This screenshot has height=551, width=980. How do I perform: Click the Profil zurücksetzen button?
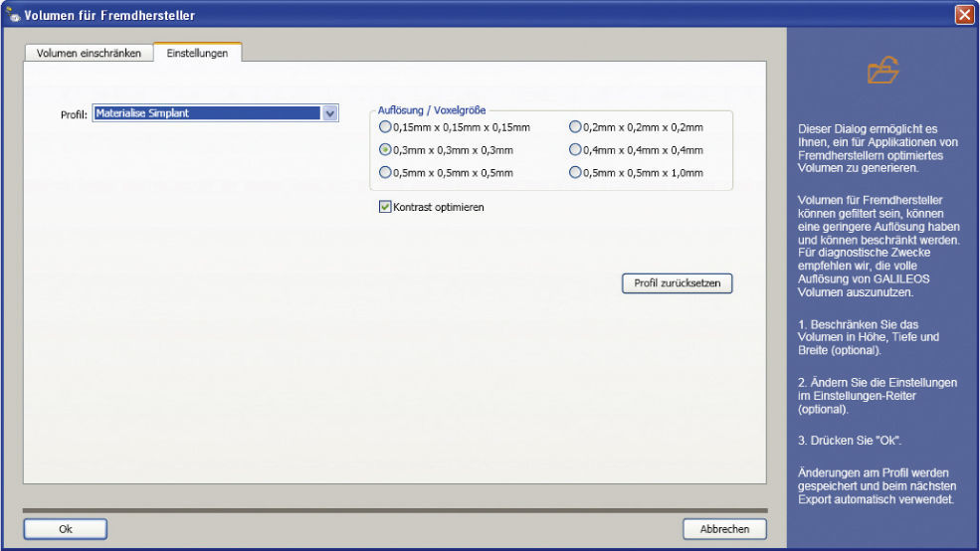[677, 283]
